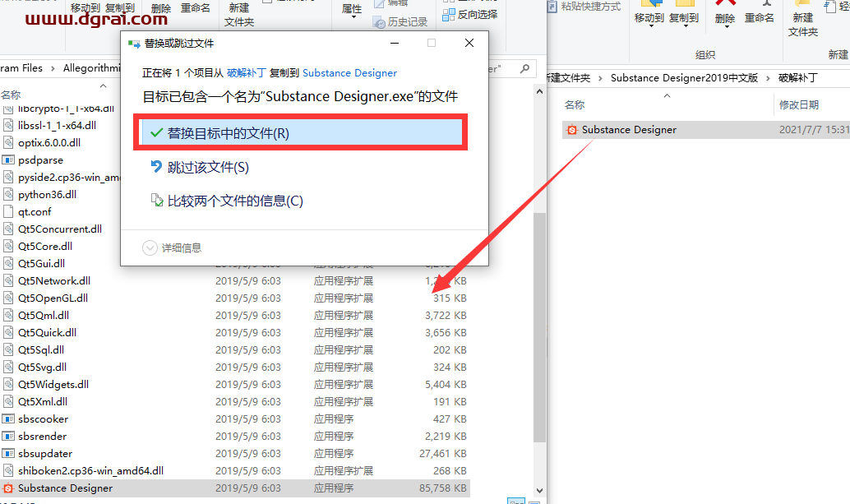The image size is (850, 504).
Task: Select Substance Designer application in left file list
Action: click(x=235, y=488)
